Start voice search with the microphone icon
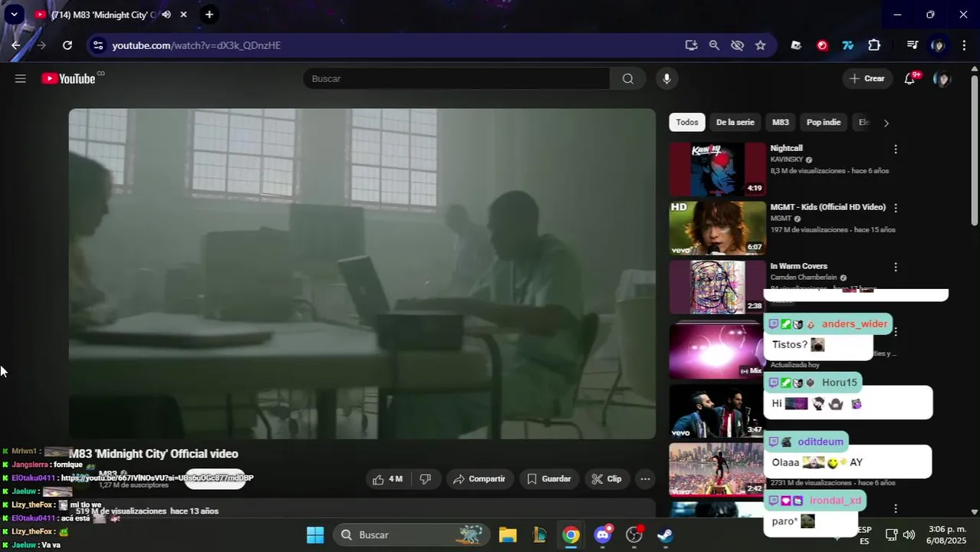The height and width of the screenshot is (552, 980). pyautogui.click(x=666, y=78)
